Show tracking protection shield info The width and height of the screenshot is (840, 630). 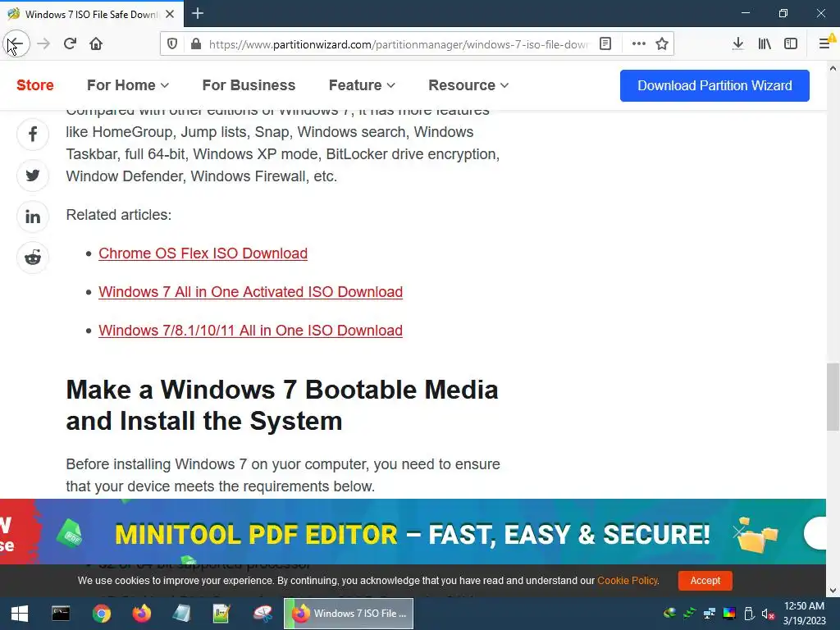[x=172, y=44]
